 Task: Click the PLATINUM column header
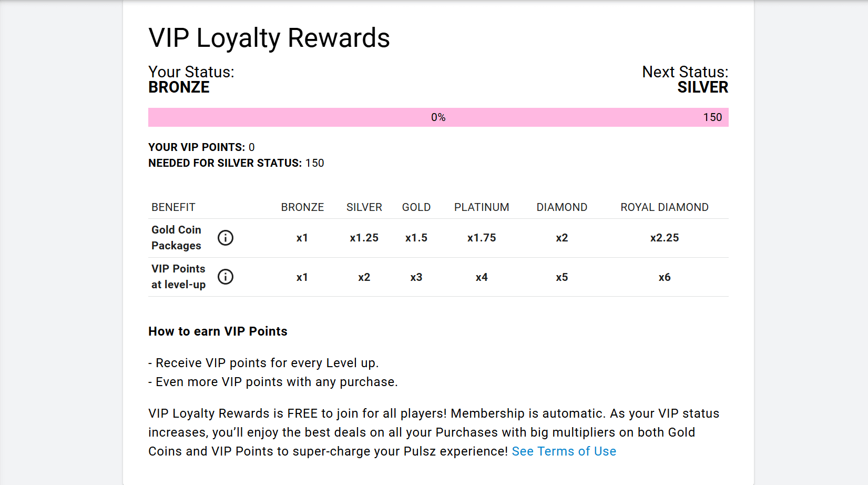482,207
